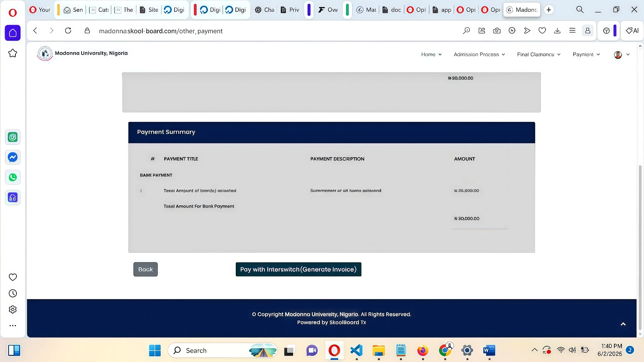The width and height of the screenshot is (644, 362).
Task: Switch to 'Mat' tab
Action: click(366, 10)
